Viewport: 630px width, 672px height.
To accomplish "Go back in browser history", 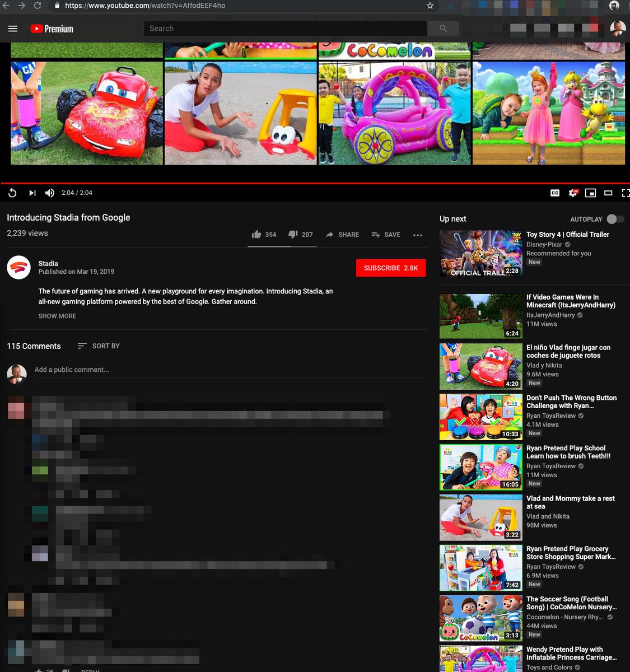I will pyautogui.click(x=6, y=6).
